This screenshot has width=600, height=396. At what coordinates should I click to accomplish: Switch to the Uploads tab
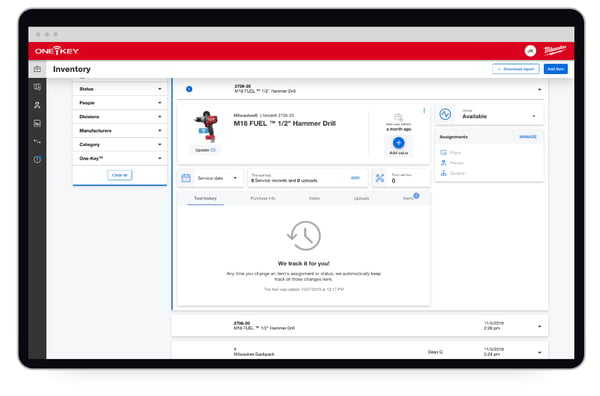(361, 198)
